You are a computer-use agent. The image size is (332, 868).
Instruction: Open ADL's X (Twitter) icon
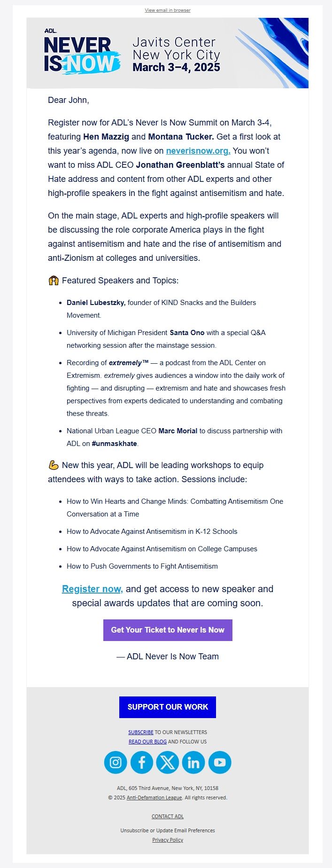[168, 762]
